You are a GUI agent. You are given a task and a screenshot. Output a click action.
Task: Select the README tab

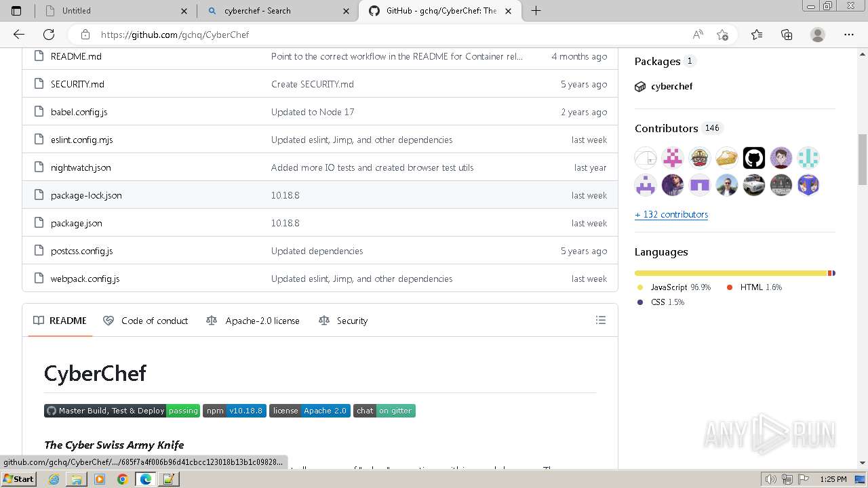pos(60,321)
